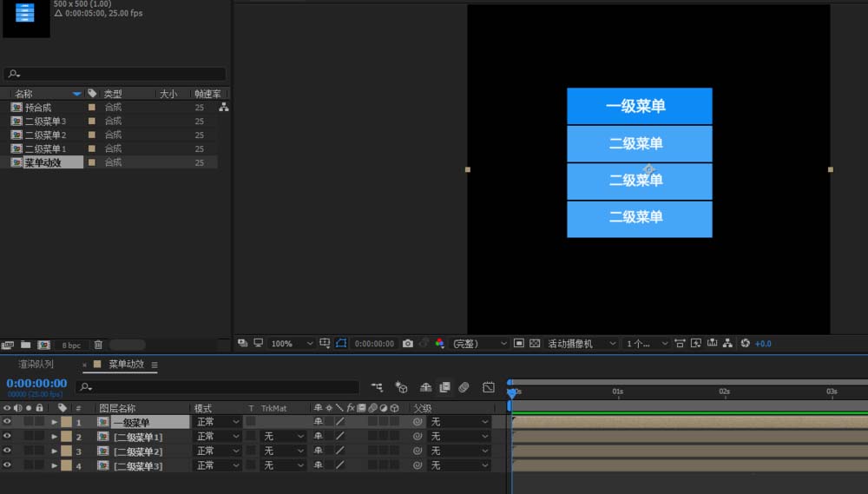868x494 pixels.
Task: Open parent dropdown for 二级菜单3 layer
Action: pos(459,465)
